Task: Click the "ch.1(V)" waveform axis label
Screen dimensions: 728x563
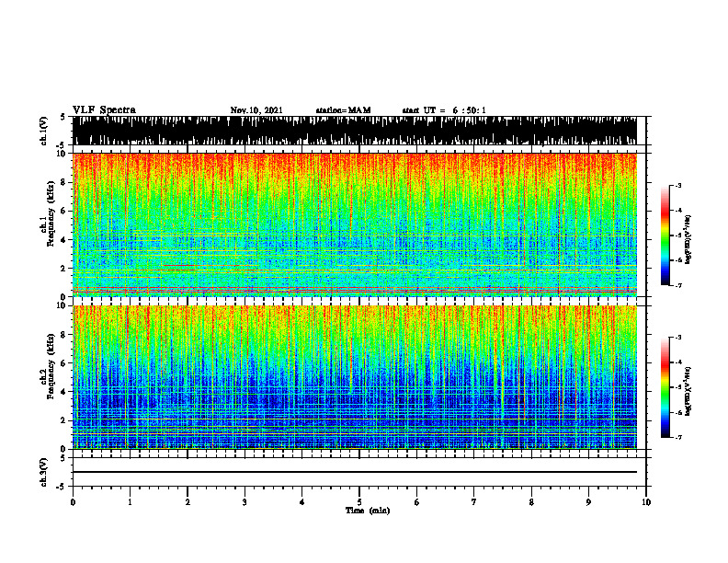Action: click(43, 131)
